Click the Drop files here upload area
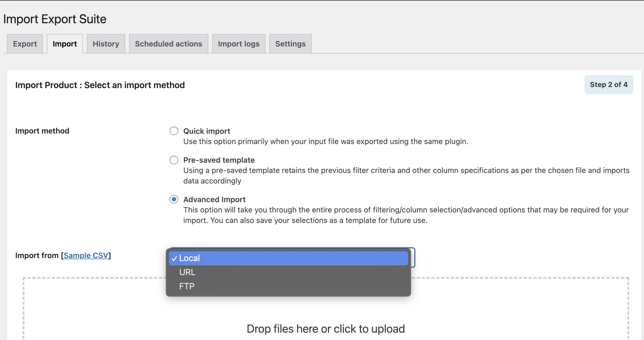 [326, 329]
